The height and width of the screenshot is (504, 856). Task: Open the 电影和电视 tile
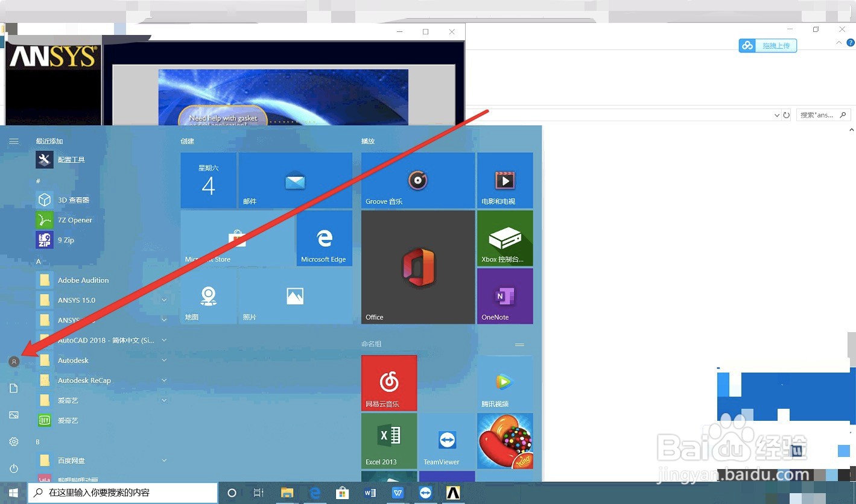505,180
